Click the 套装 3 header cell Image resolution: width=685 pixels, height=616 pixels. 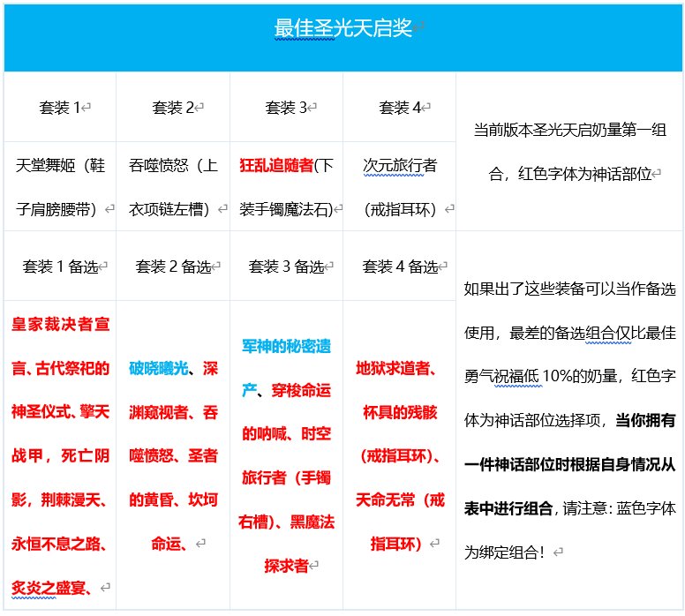tap(286, 108)
